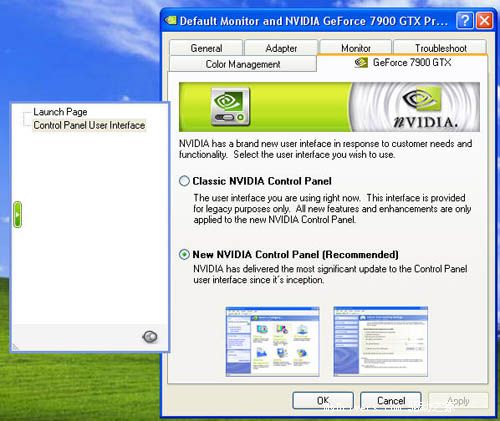The image size is (500, 421).
Task: Click the OK button
Action: (323, 400)
